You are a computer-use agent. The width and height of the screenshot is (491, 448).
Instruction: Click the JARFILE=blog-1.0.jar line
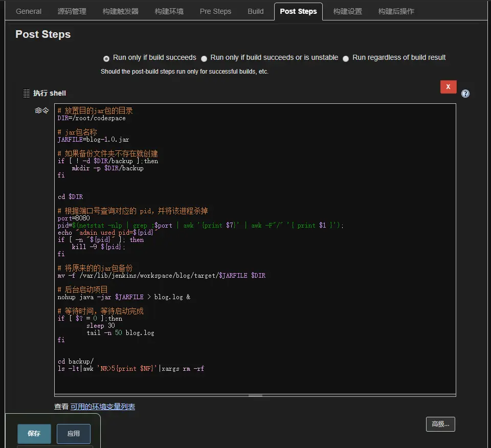(x=93, y=139)
